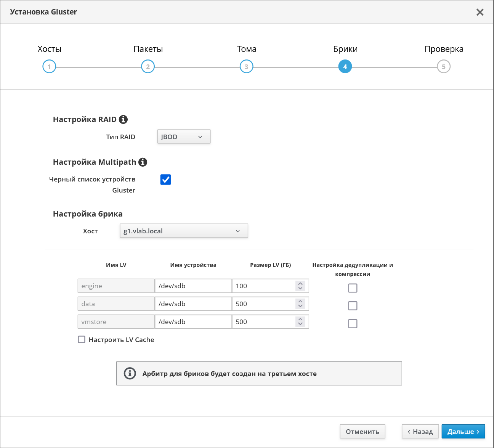The height and width of the screenshot is (448, 494).
Task: Go to step 3 Тома circle
Action: pos(247,67)
